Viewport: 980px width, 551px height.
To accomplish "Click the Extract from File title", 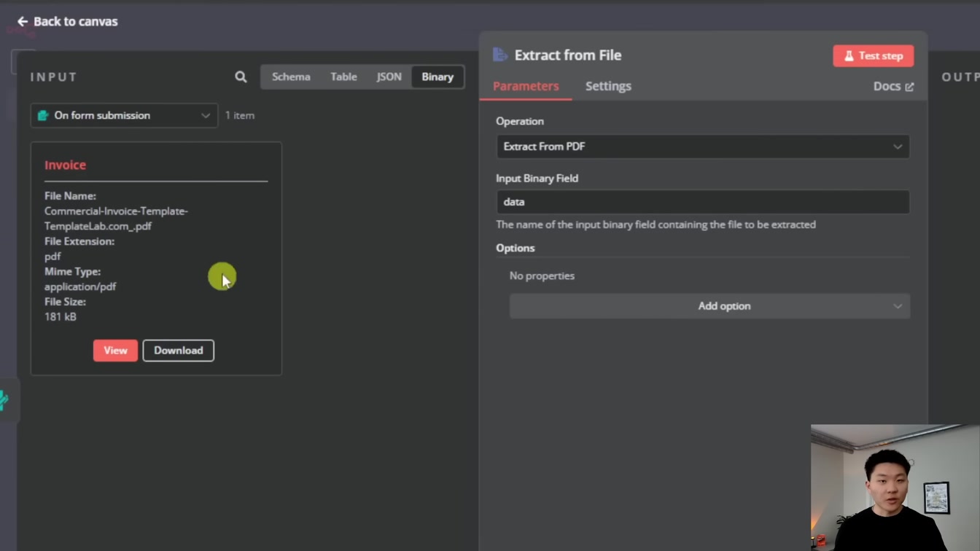I will point(568,55).
